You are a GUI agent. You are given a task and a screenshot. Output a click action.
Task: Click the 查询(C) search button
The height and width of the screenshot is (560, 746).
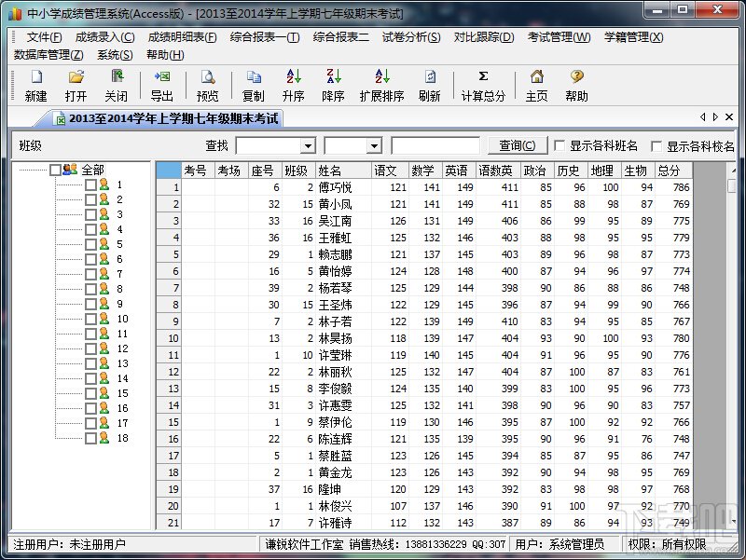(x=518, y=145)
